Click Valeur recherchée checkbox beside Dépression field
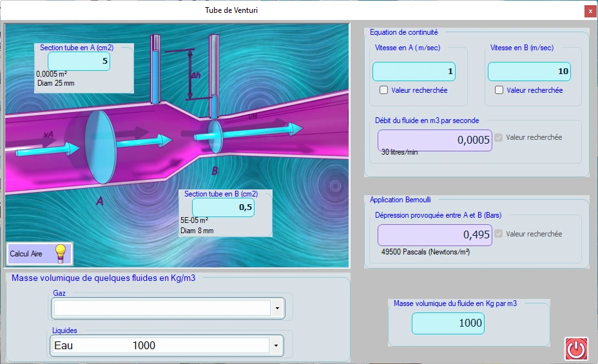Viewport: 598px width, 364px height. 499,234
